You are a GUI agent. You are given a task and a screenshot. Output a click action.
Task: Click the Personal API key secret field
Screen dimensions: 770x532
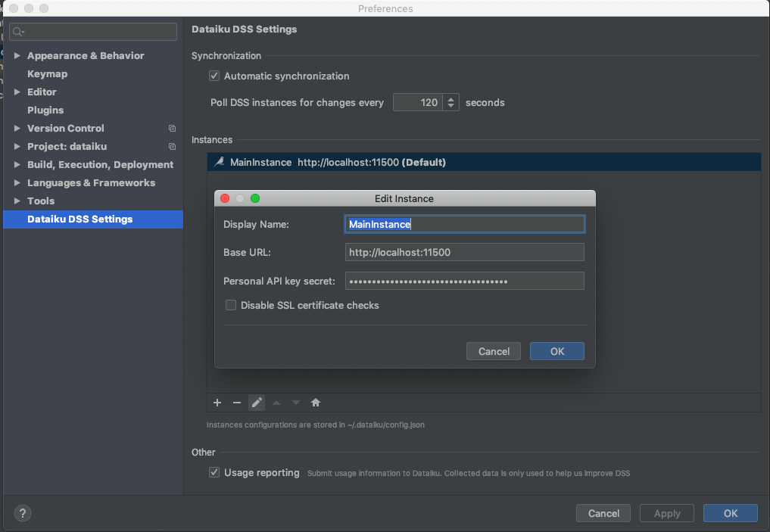465,282
